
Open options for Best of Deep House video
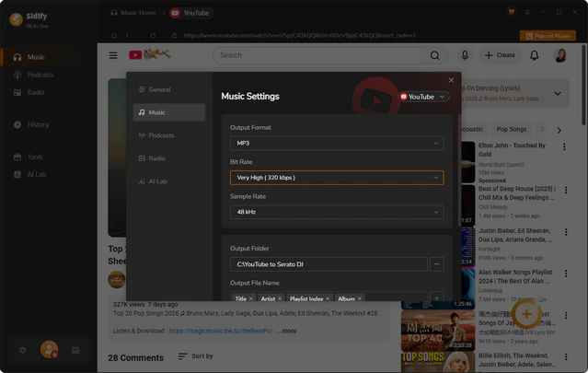point(566,191)
